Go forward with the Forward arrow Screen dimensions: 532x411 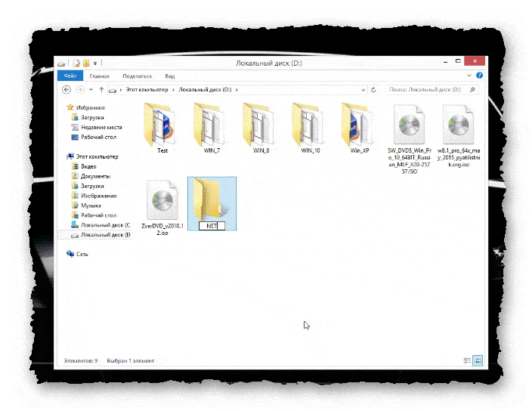(x=80, y=90)
